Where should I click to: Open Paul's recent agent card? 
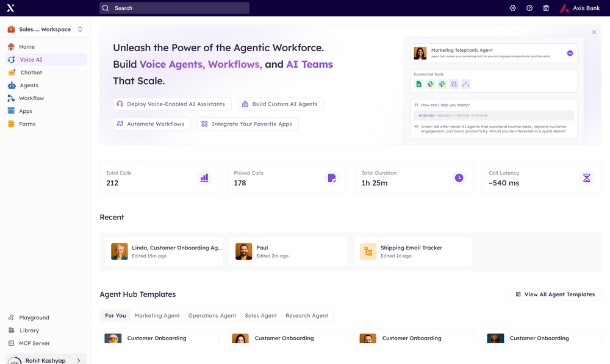pos(289,252)
